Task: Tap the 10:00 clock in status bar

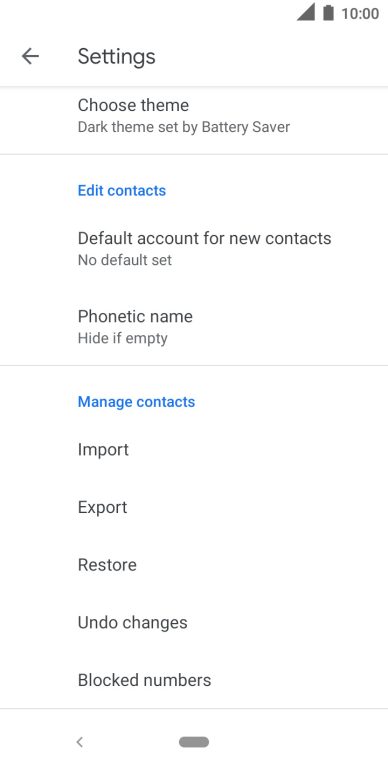Action: click(360, 13)
